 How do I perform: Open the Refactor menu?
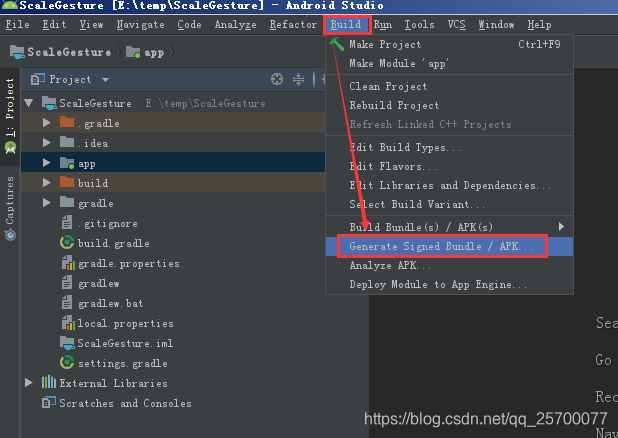pos(293,24)
